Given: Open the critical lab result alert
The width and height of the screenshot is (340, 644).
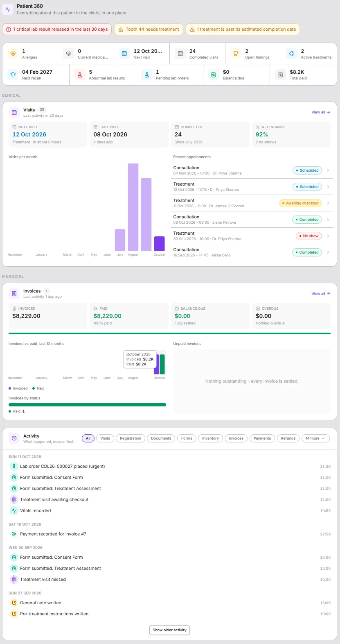Looking at the screenshot, I should click(x=57, y=29).
